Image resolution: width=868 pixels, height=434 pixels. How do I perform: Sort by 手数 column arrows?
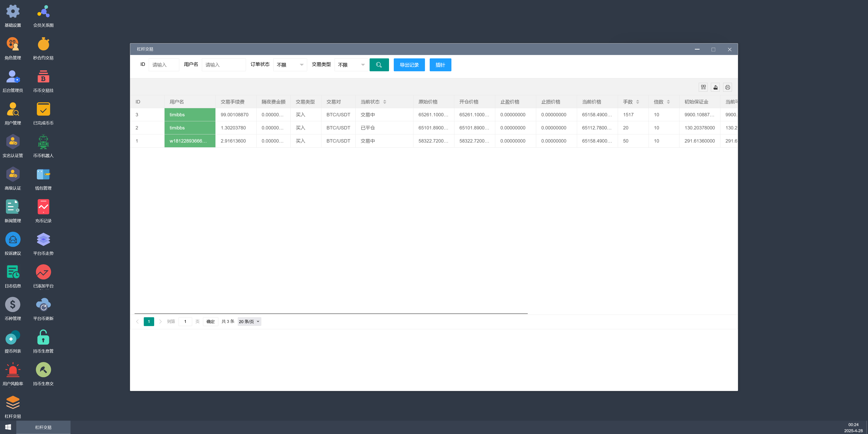637,102
